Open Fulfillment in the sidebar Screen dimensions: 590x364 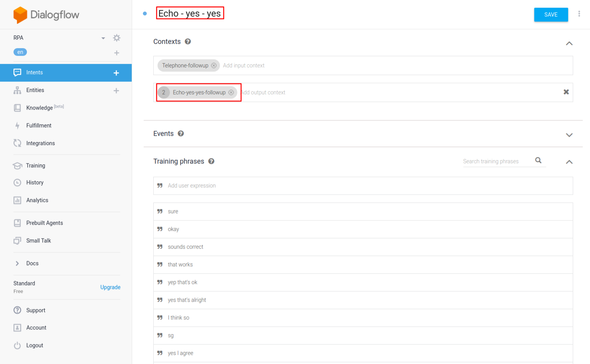39,125
